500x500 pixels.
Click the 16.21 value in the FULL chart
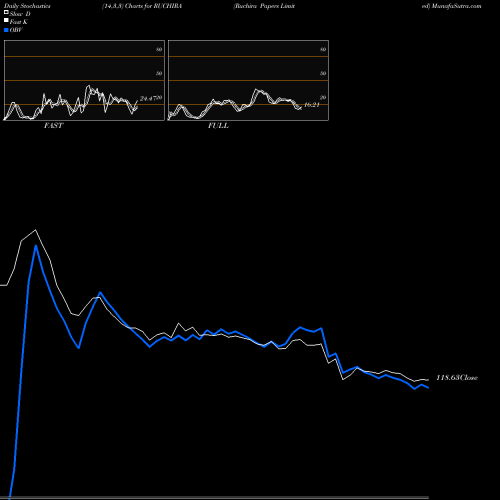point(312,105)
